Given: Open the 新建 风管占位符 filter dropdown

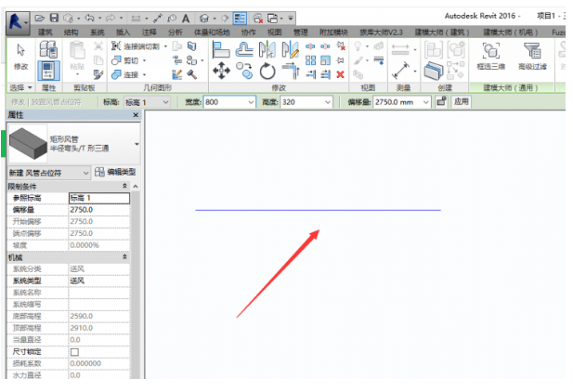Looking at the screenshot, I should click(x=49, y=173).
